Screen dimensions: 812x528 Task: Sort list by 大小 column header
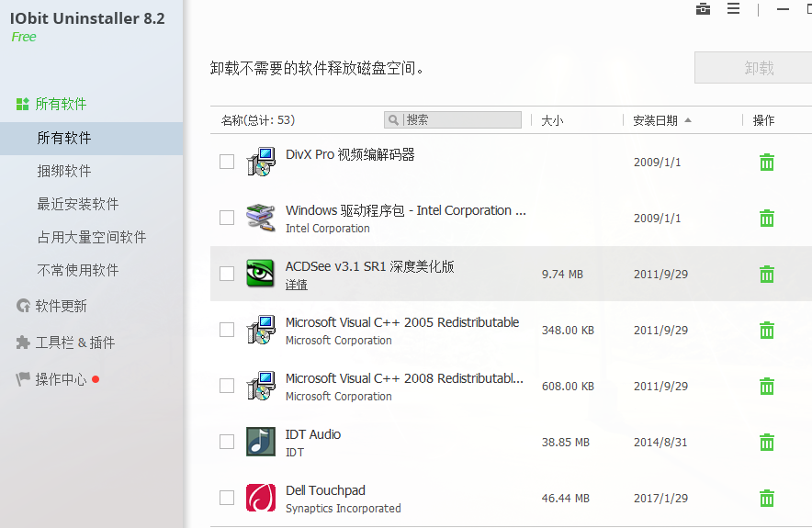tap(552, 120)
